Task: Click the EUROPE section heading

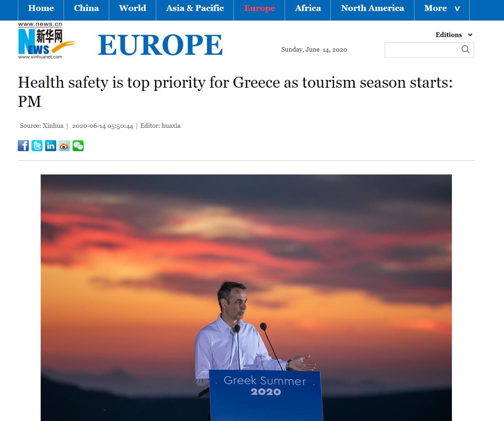Action: tap(160, 45)
